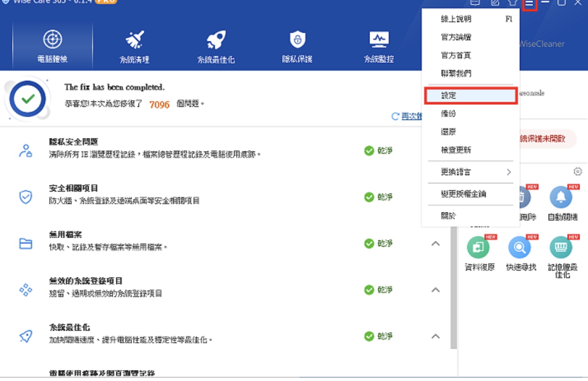Select 檢查更新 in the menu
This screenshot has height=381, width=588.
coord(471,150)
